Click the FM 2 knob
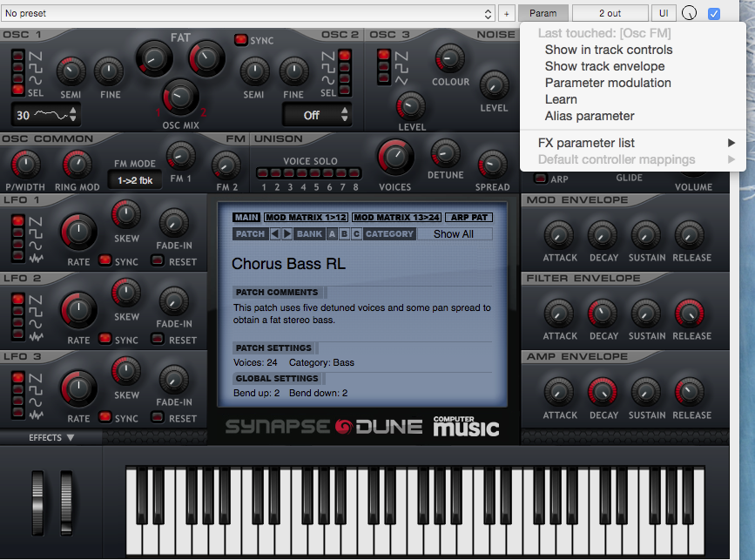Viewport: 755px width, 560px height. pyautogui.click(x=226, y=165)
